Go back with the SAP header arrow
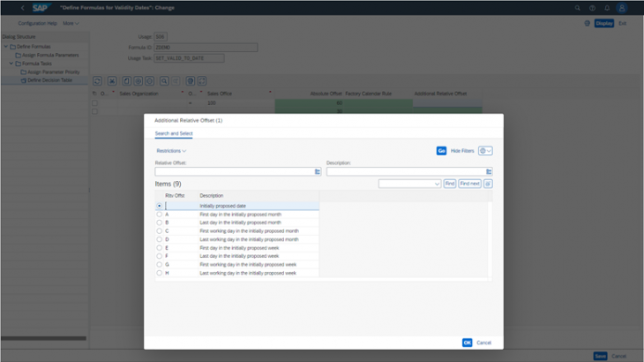The height and width of the screenshot is (362, 644). pyautogui.click(x=23, y=8)
